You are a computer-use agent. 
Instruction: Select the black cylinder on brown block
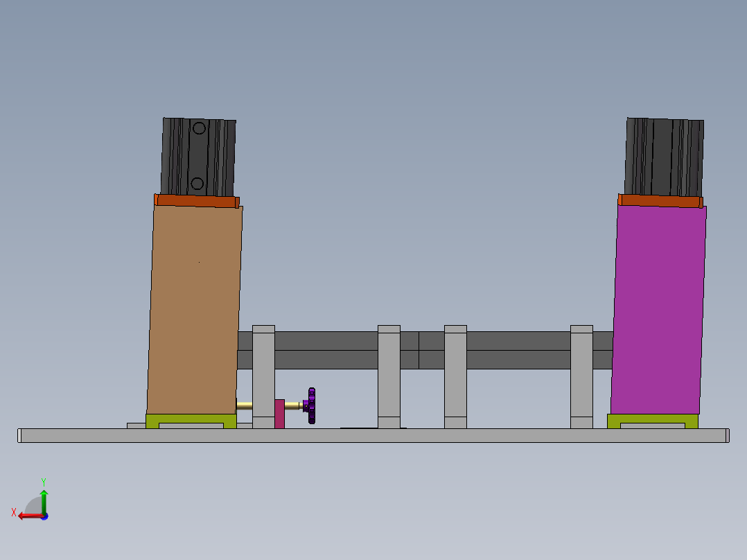(x=198, y=157)
